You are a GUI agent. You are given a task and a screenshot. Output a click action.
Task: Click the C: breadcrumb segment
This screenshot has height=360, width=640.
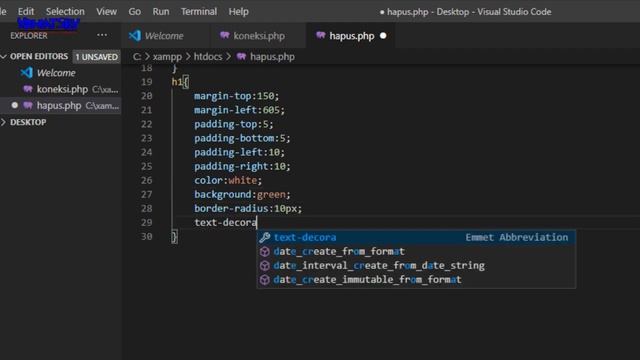[x=137, y=56]
